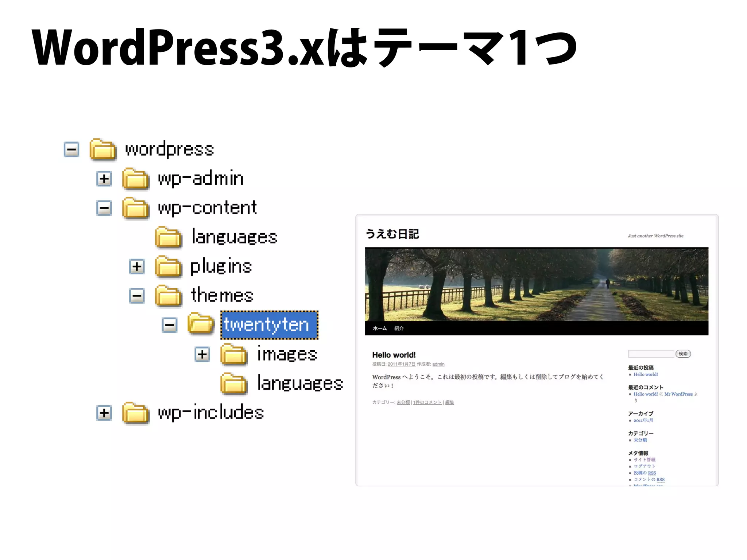The height and width of the screenshot is (560, 747).
Task: Expand the wp-includes folder node
Action: [104, 413]
